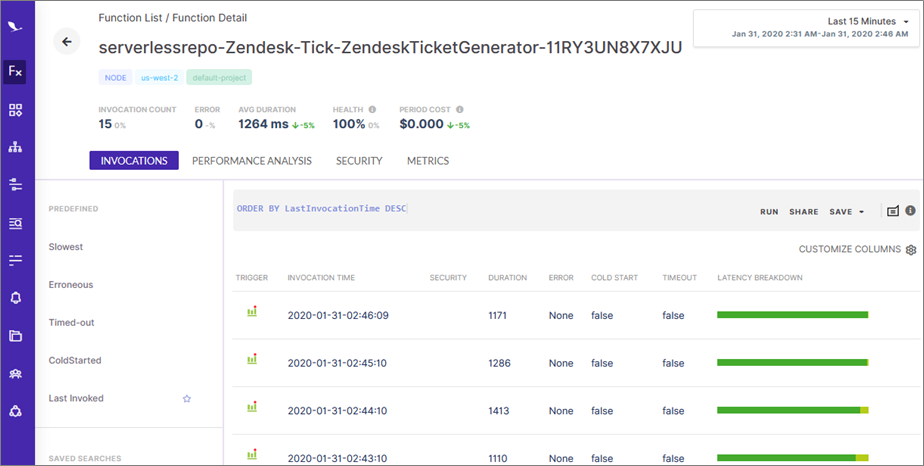Click latency breakdown bar for 02:46:09
This screenshot has width=924, height=466.
point(793,315)
